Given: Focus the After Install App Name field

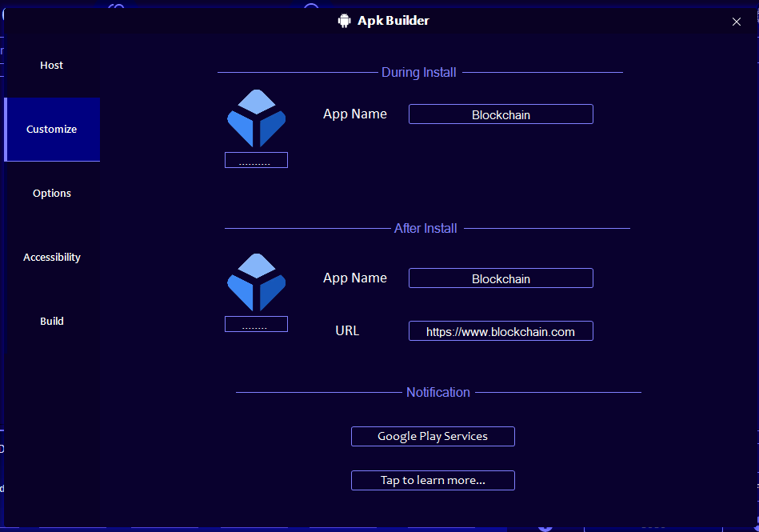Looking at the screenshot, I should (501, 278).
